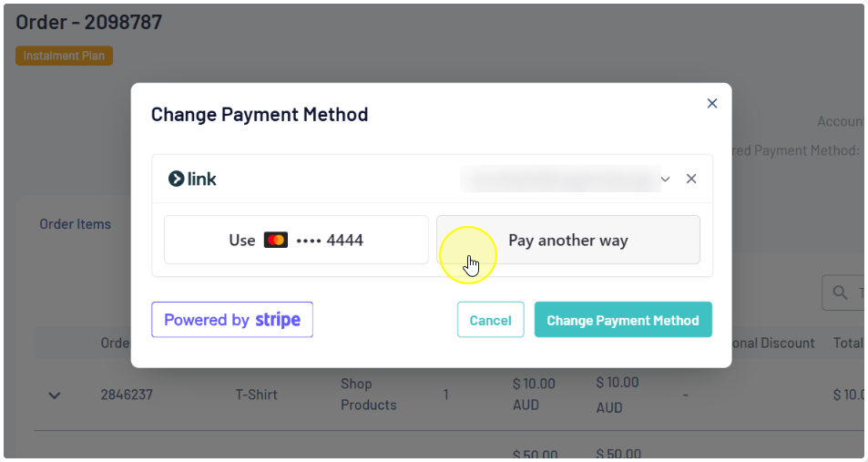This screenshot has width=868, height=462.
Task: Expand order row 2846237
Action: 55,395
